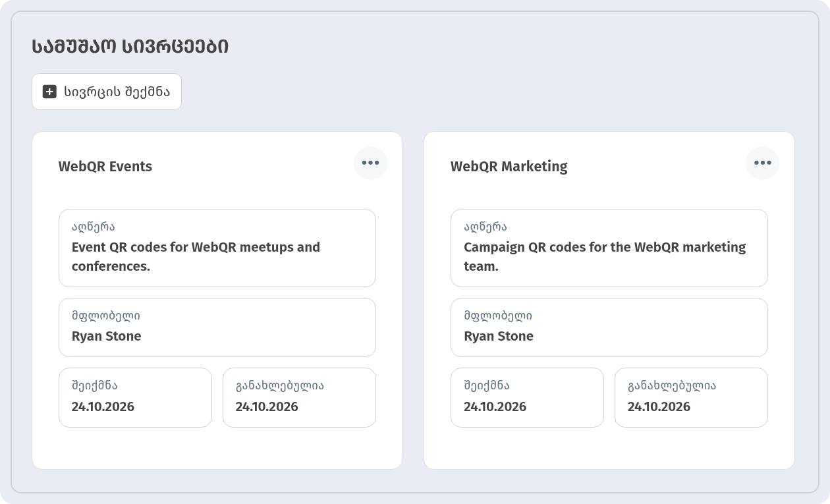The image size is (830, 504).
Task: Click the აღწერა label in WebQR Events
Action: (x=94, y=227)
